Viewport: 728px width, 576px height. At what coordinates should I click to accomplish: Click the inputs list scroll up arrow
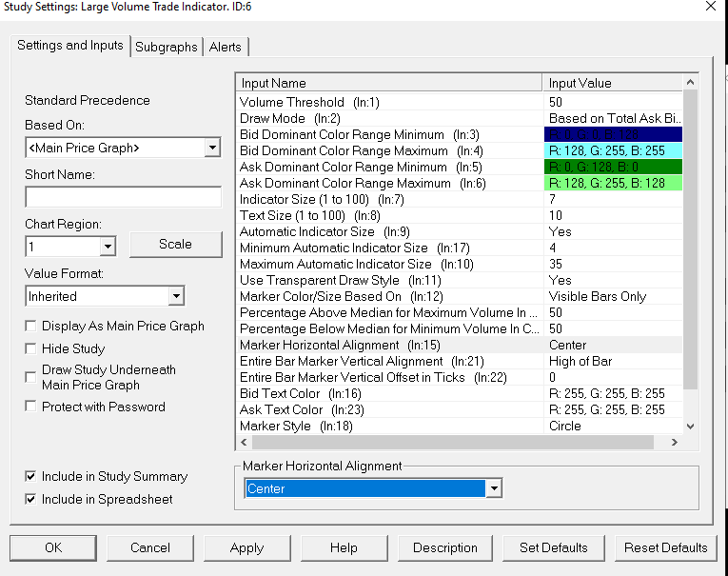690,83
